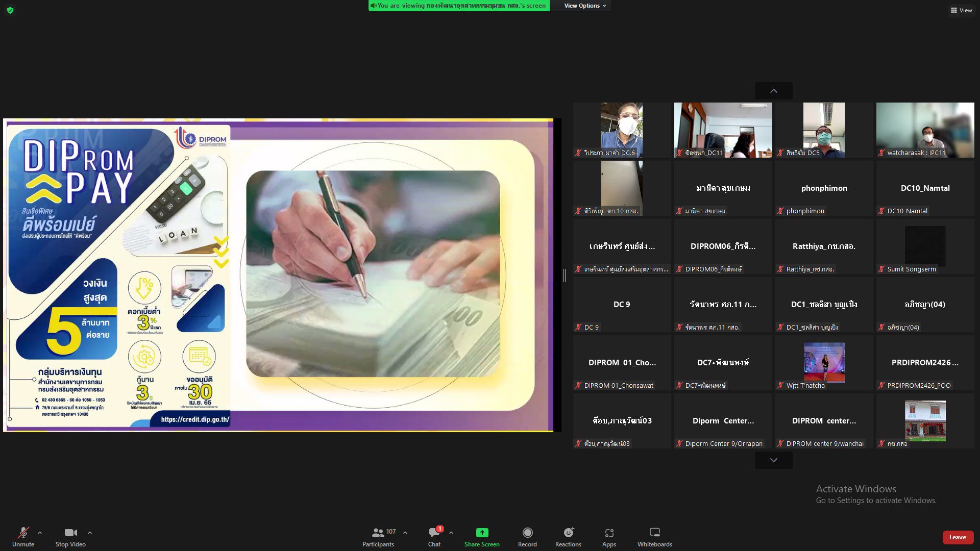
Task: Click muted mic icon on Wjtt T'natcha tile
Action: tap(780, 385)
